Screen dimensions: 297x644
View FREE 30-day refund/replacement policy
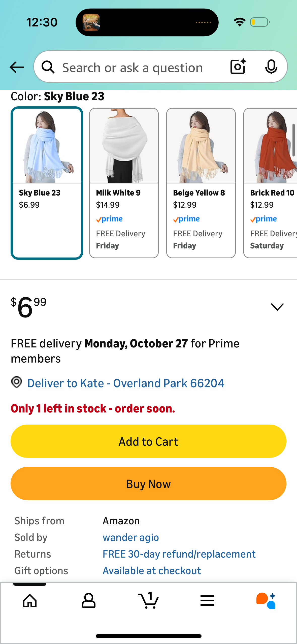tap(179, 554)
